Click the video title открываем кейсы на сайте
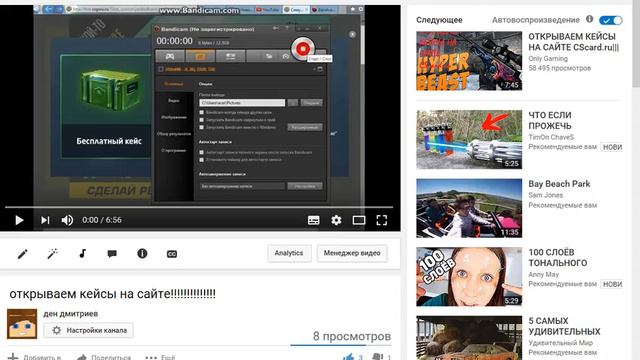 pos(112,293)
